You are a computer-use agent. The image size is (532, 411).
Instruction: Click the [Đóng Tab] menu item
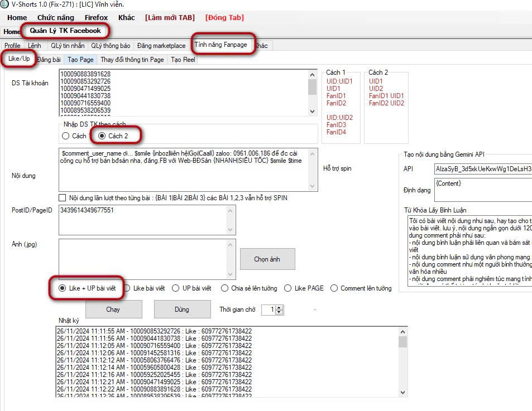click(224, 18)
